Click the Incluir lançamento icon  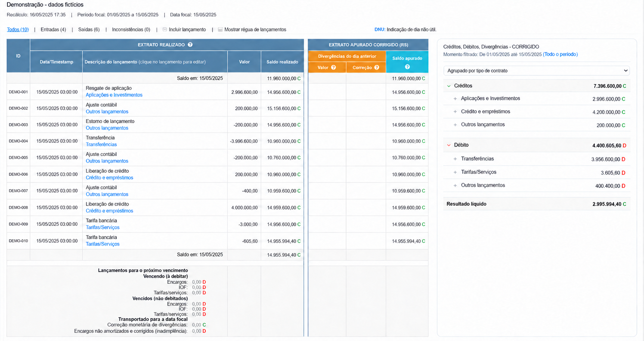pos(165,30)
